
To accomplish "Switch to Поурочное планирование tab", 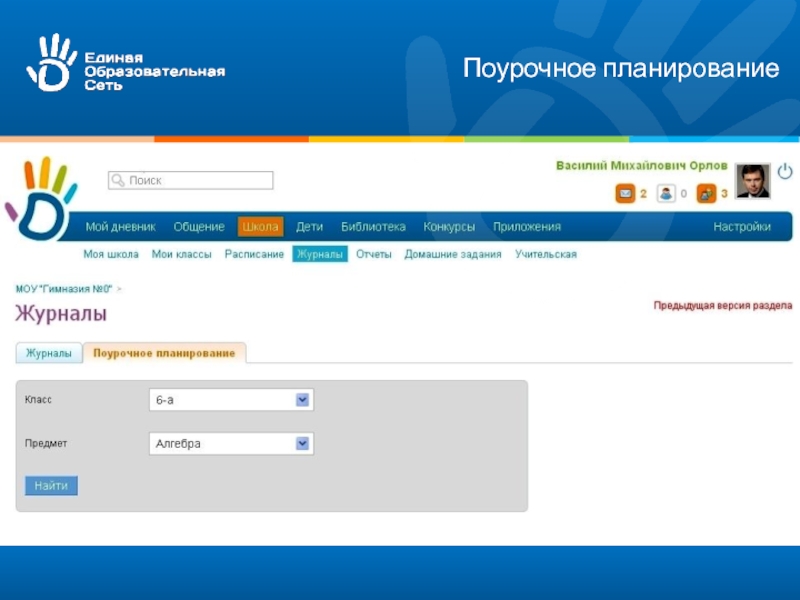I will pyautogui.click(x=164, y=353).
